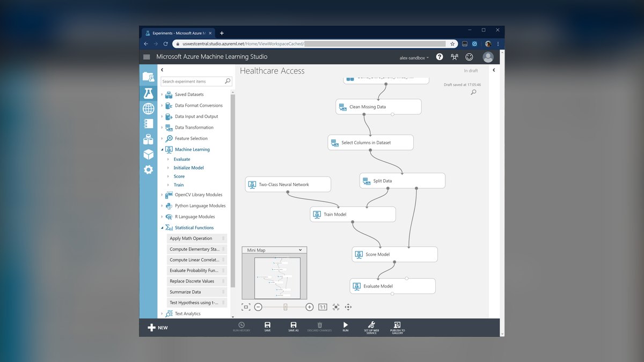
Task: Open the Datasets sidebar icon
Action: 148,139
